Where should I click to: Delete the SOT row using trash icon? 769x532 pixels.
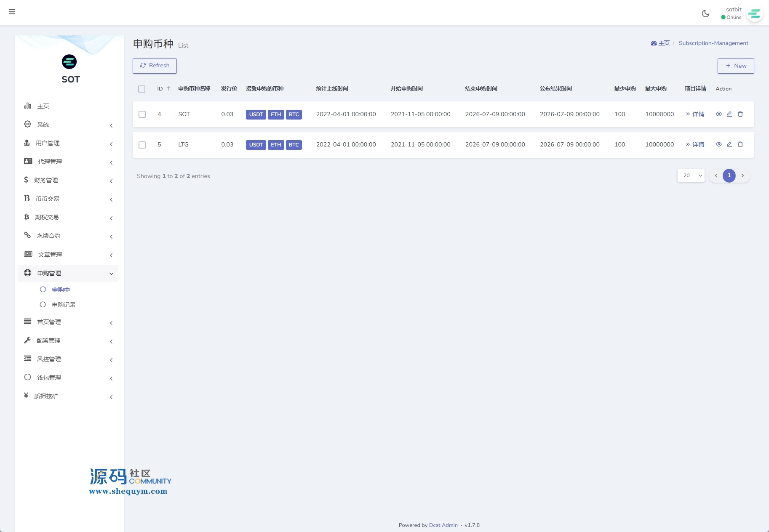740,114
